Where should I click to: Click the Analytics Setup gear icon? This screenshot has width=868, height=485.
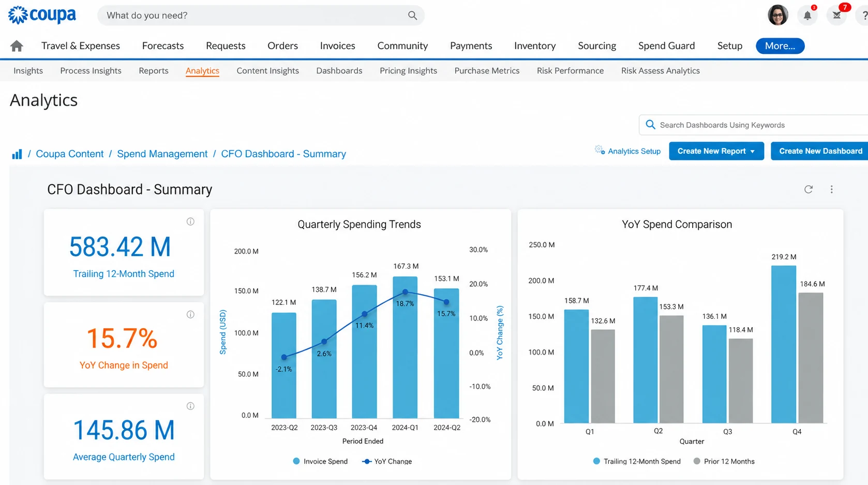pos(600,150)
